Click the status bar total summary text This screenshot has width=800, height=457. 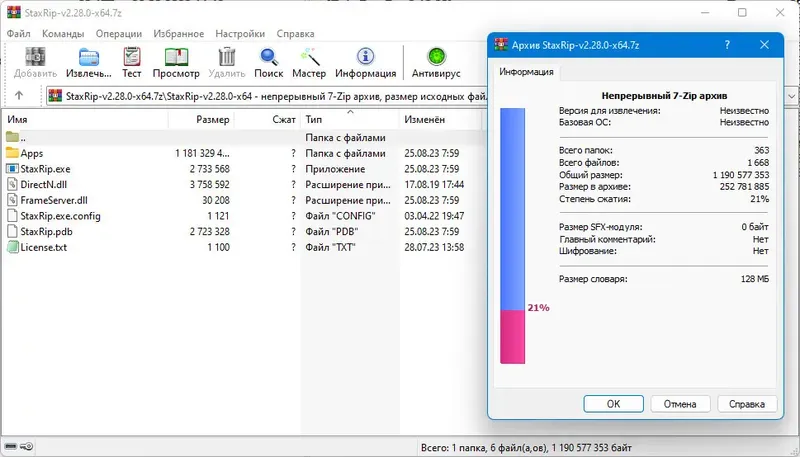(526, 448)
